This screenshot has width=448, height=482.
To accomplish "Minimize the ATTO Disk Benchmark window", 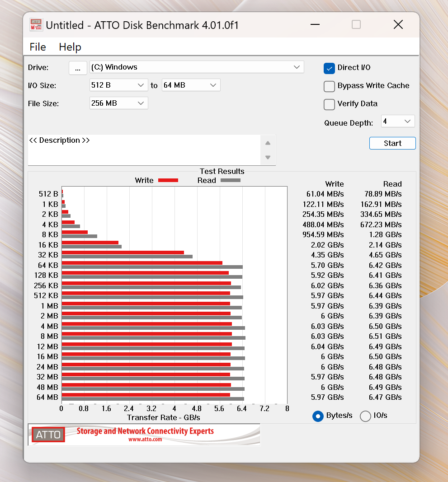I will tap(315, 24).
